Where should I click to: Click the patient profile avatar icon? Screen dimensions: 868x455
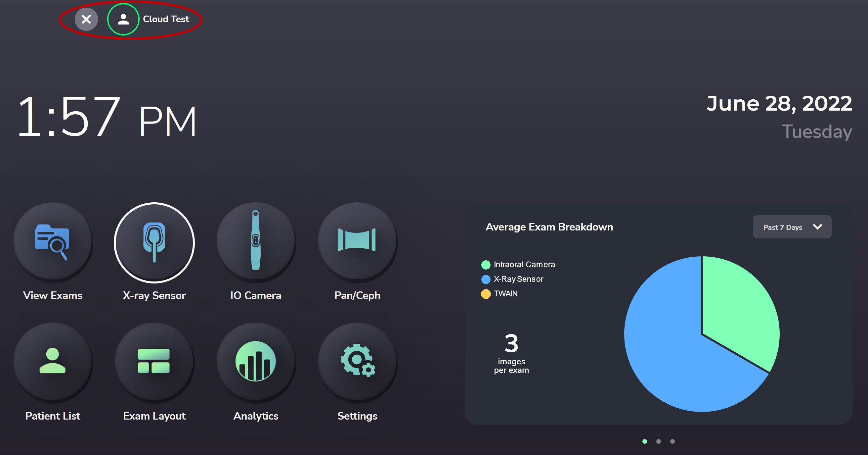123,19
